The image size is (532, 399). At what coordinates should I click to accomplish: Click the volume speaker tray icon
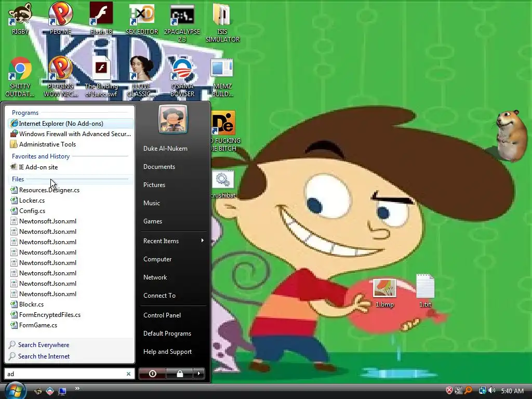[492, 391]
